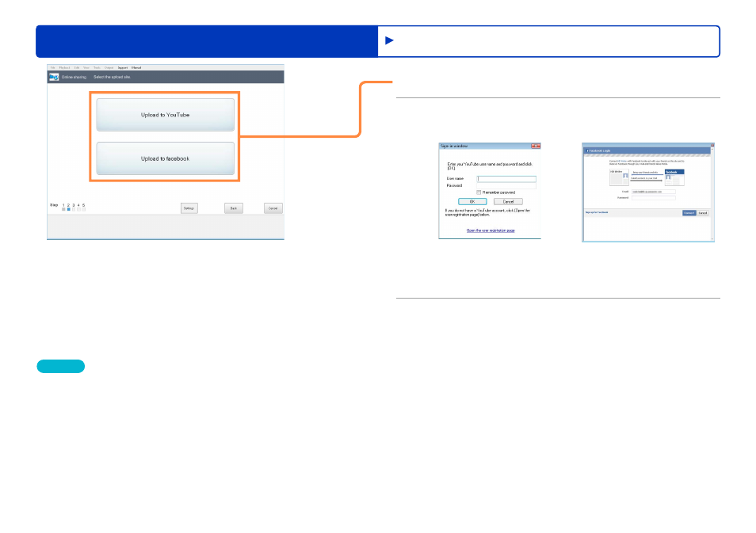The width and height of the screenshot is (756, 533).
Task: Open the File menu
Action: tap(53, 68)
